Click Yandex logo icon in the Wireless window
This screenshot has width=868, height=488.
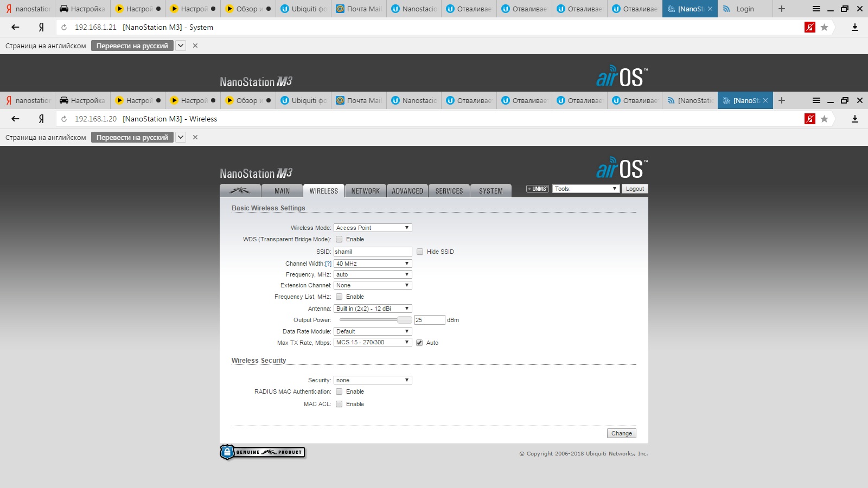pos(41,119)
